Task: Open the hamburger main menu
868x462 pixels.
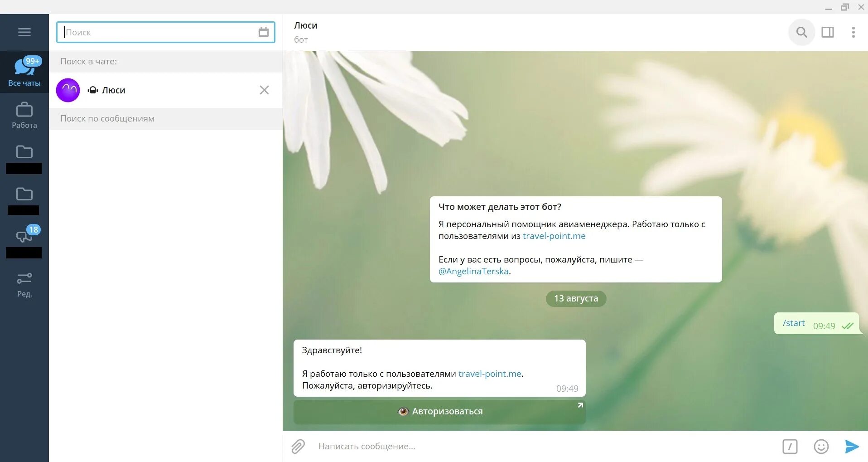Action: (x=24, y=32)
